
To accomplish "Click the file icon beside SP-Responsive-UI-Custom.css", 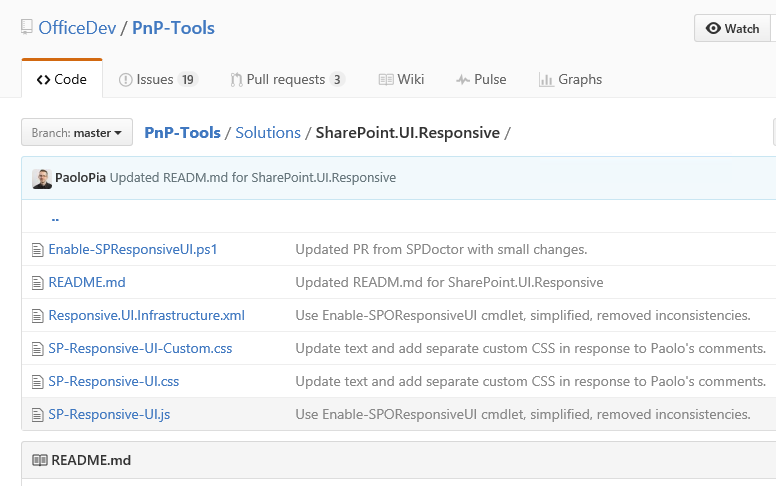I will point(38,349).
